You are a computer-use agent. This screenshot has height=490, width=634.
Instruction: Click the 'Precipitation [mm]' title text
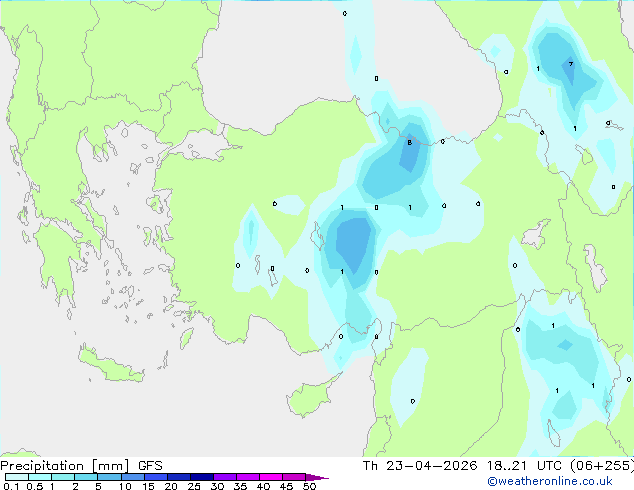point(65,466)
